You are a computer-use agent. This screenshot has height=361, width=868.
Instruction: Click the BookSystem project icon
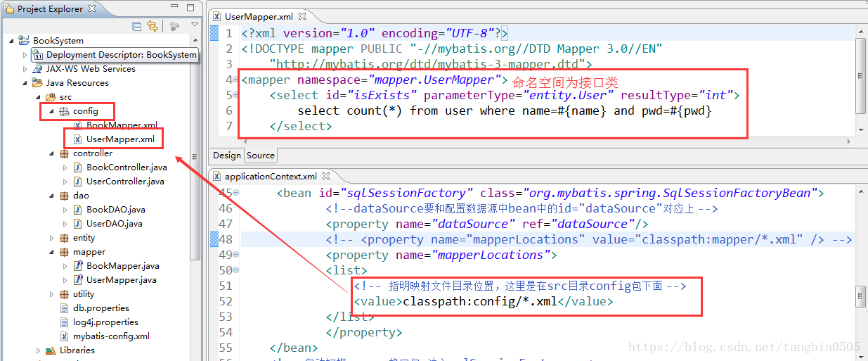pos(24,41)
